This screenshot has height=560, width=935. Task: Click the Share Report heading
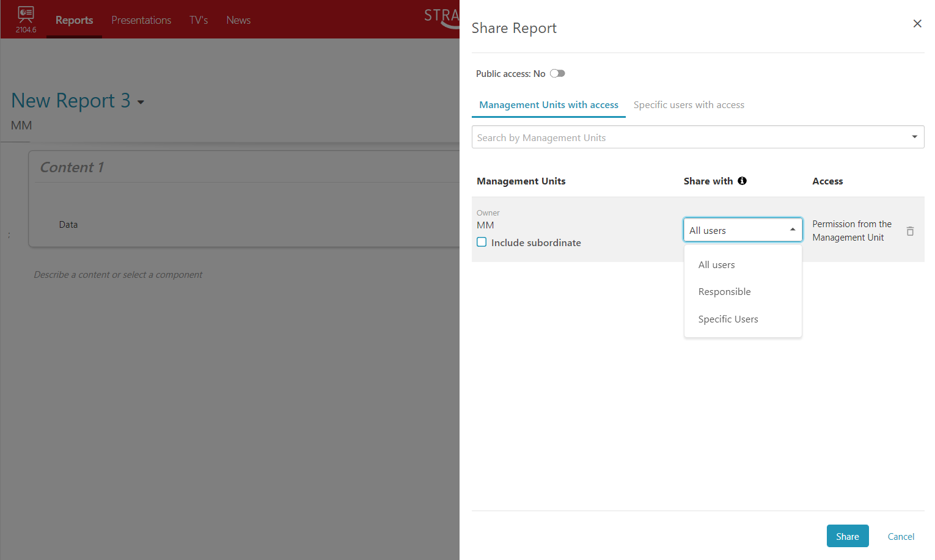[514, 28]
